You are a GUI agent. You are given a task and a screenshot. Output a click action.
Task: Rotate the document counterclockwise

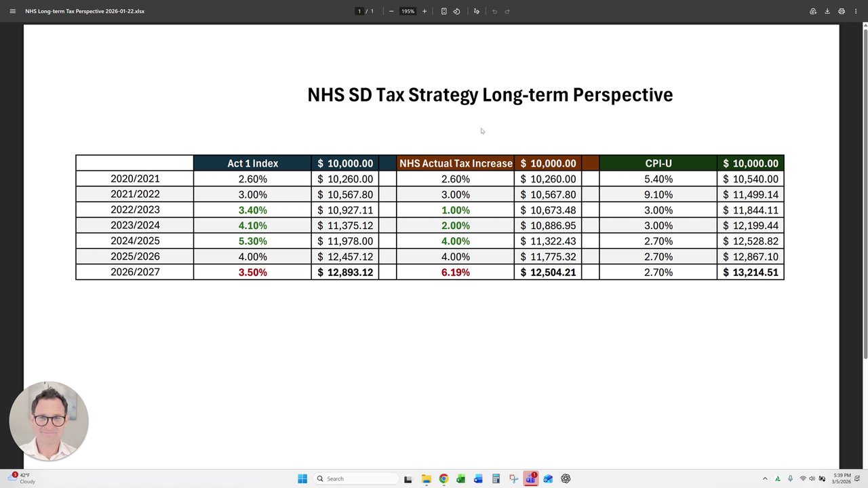[x=456, y=11]
